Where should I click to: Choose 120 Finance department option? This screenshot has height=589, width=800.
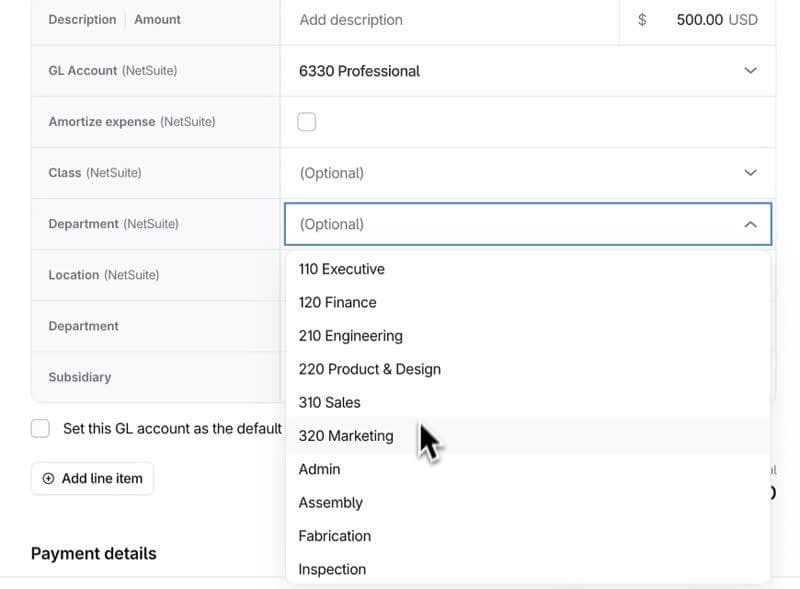[338, 302]
